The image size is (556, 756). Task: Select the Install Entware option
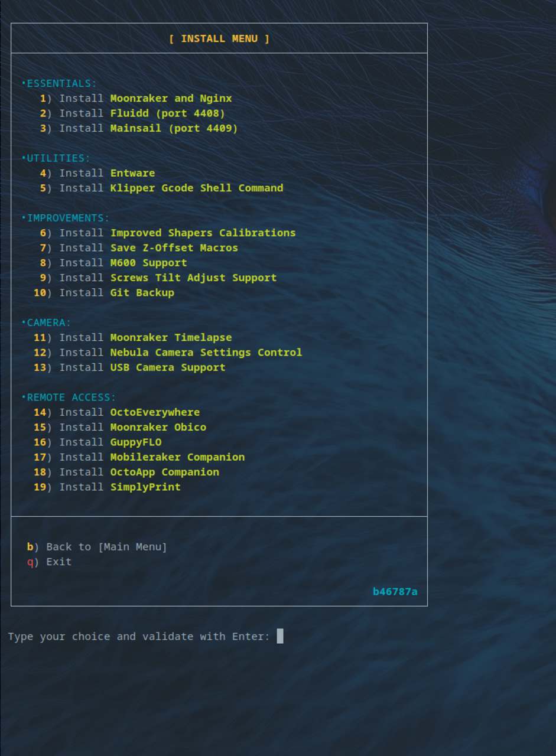[x=97, y=173]
